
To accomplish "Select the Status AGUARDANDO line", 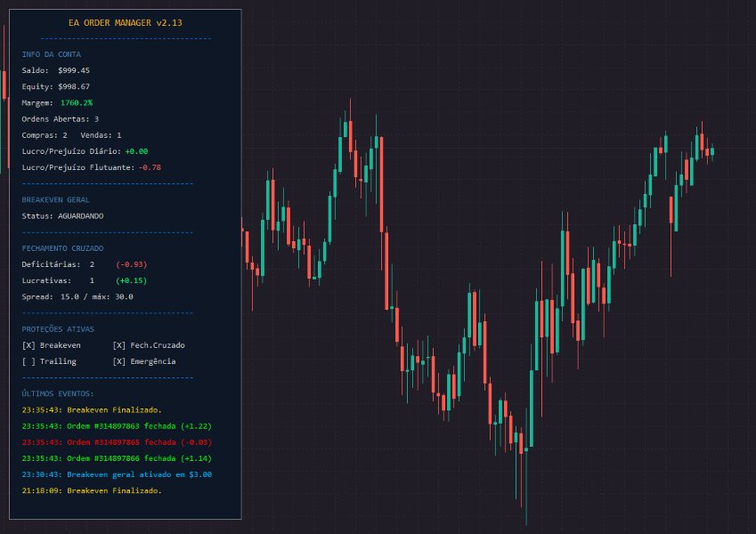I will pyautogui.click(x=62, y=216).
